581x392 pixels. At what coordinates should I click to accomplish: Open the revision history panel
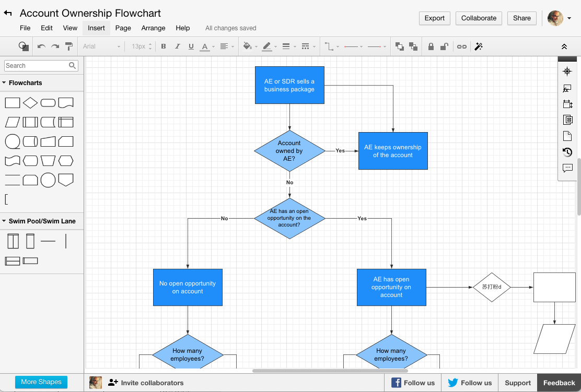pos(567,152)
